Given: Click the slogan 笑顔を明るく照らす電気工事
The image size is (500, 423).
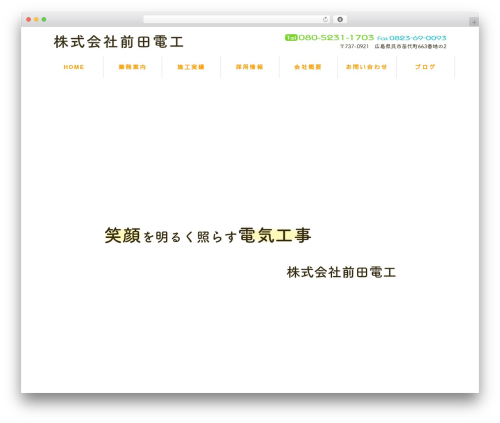Looking at the screenshot, I should 208,235.
